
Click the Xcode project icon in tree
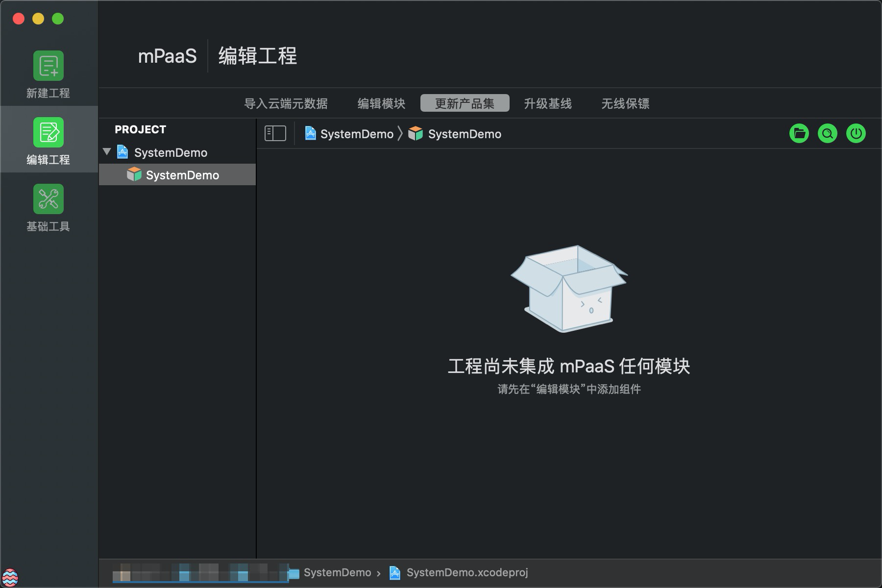[x=122, y=152]
